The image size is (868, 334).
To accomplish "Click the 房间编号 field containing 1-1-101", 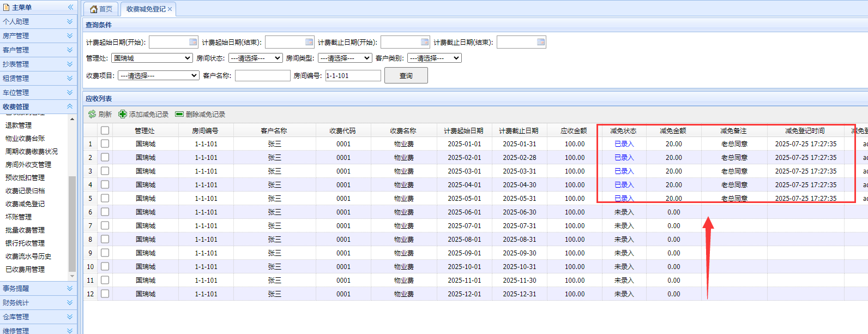I will click(x=353, y=75).
